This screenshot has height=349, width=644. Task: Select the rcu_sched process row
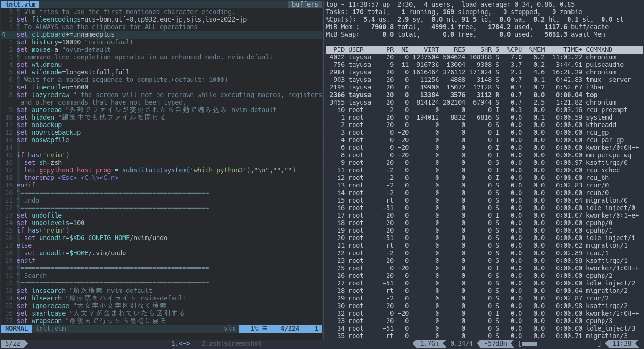coord(484,170)
